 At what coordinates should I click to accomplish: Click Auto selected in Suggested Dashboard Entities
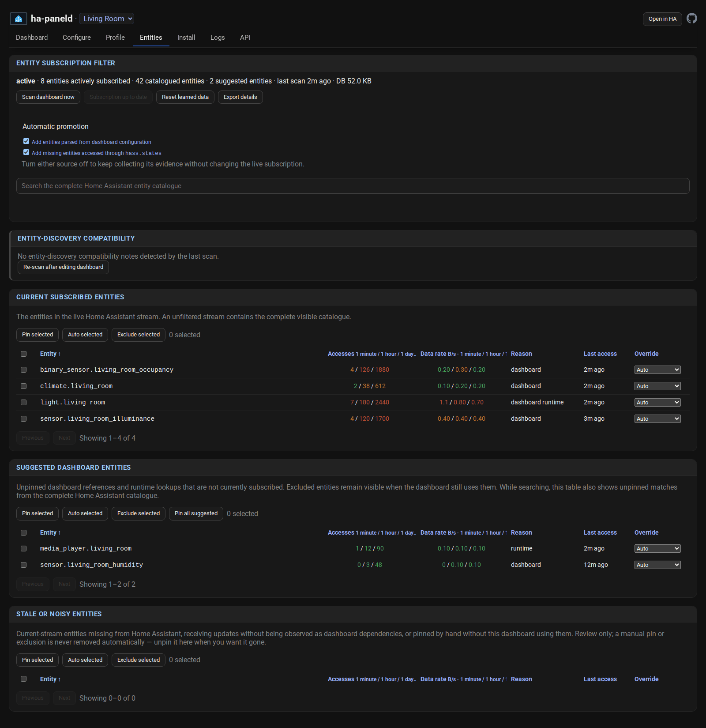85,513
